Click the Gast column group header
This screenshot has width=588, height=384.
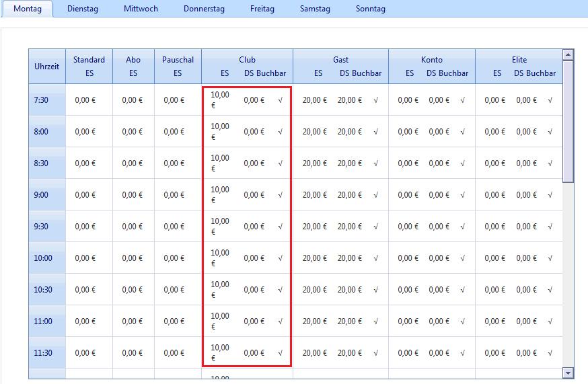pos(340,60)
